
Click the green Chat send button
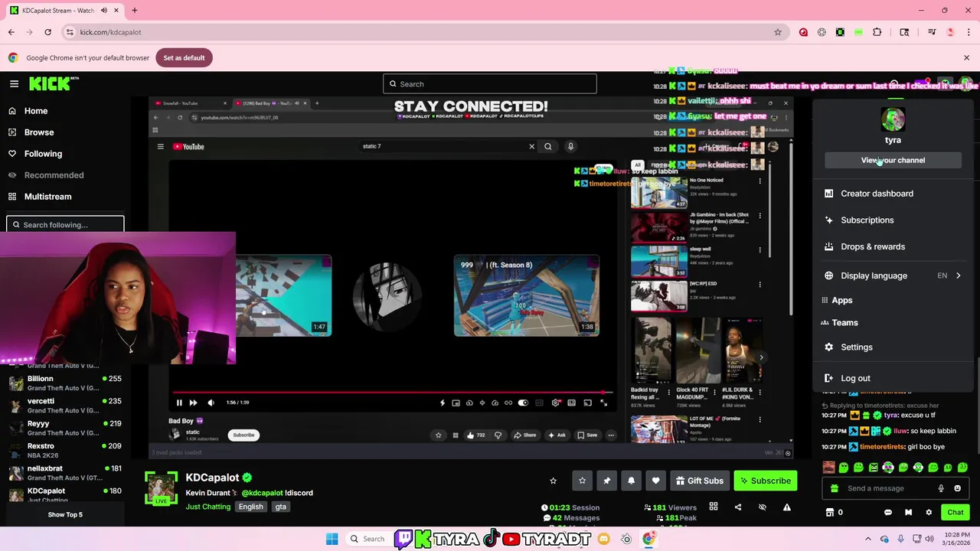pos(955,512)
